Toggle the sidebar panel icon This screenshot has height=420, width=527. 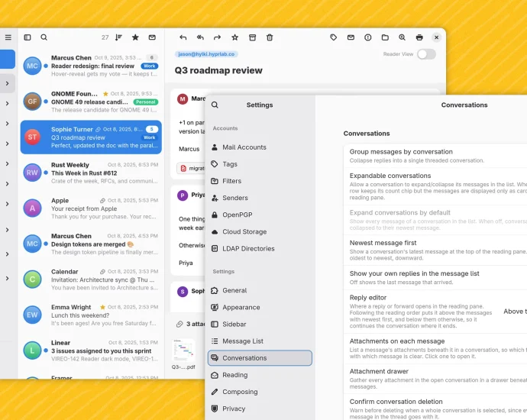click(x=27, y=37)
